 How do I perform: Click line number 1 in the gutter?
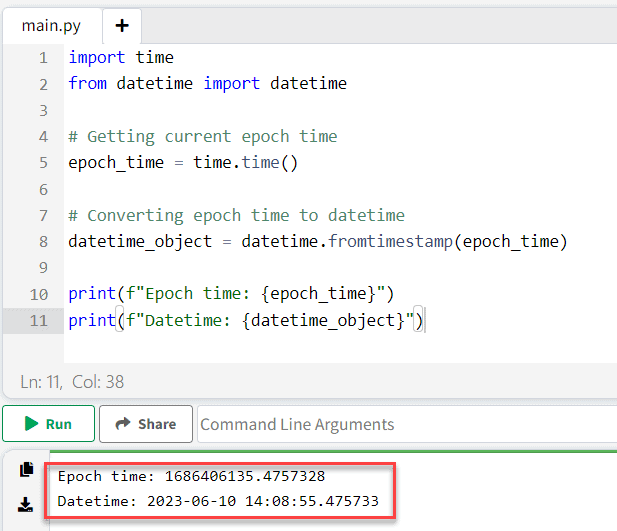(x=43, y=58)
